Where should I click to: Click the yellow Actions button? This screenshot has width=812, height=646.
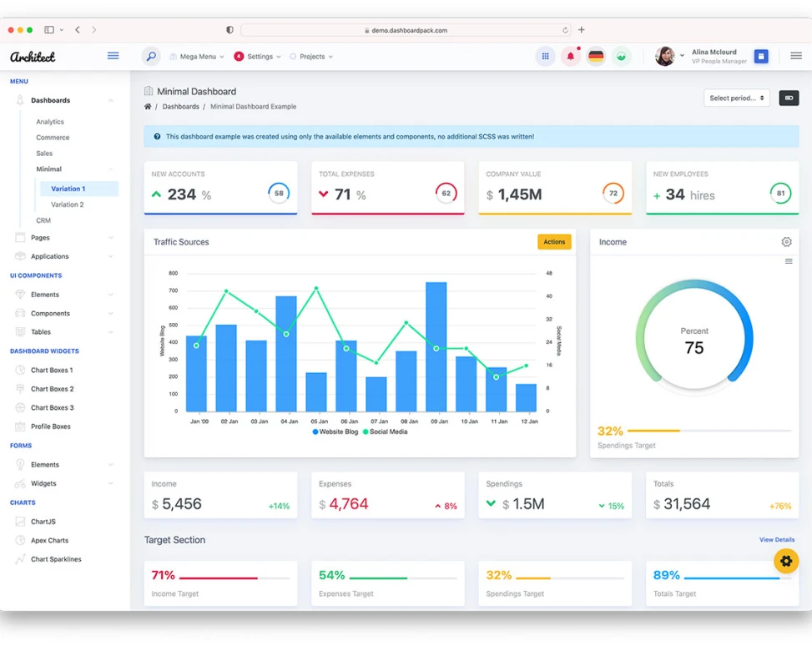click(x=554, y=242)
